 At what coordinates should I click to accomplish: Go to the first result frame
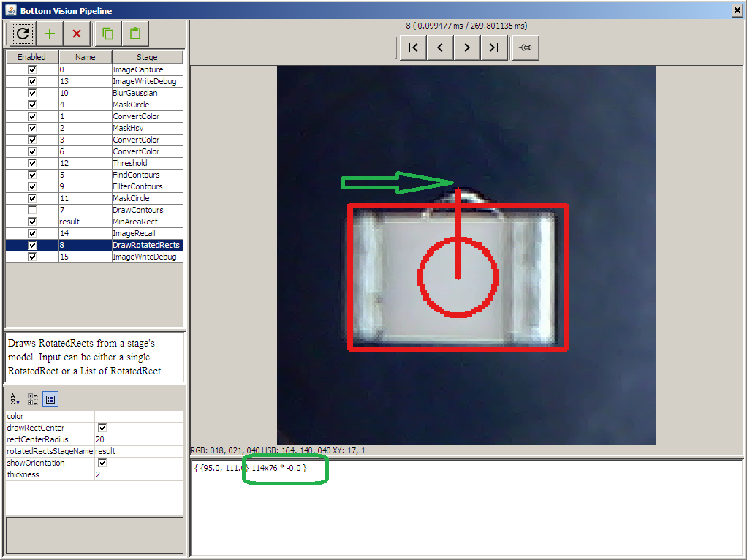point(412,47)
